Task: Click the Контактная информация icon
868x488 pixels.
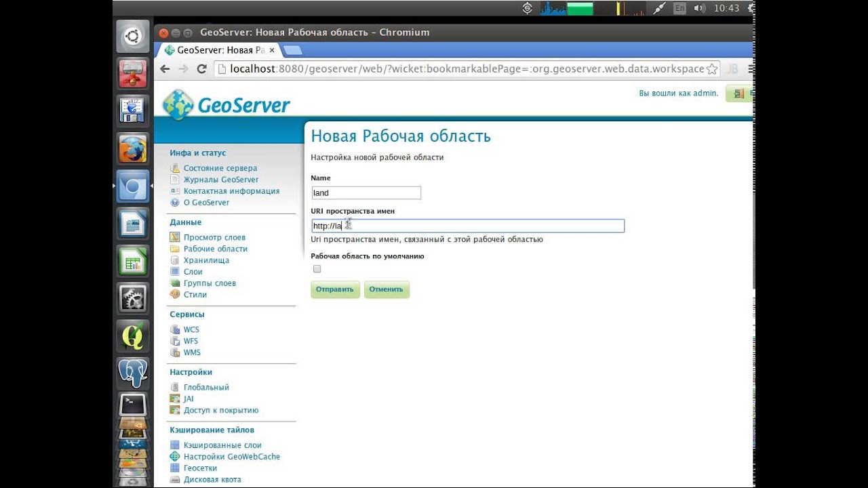Action: click(175, 191)
